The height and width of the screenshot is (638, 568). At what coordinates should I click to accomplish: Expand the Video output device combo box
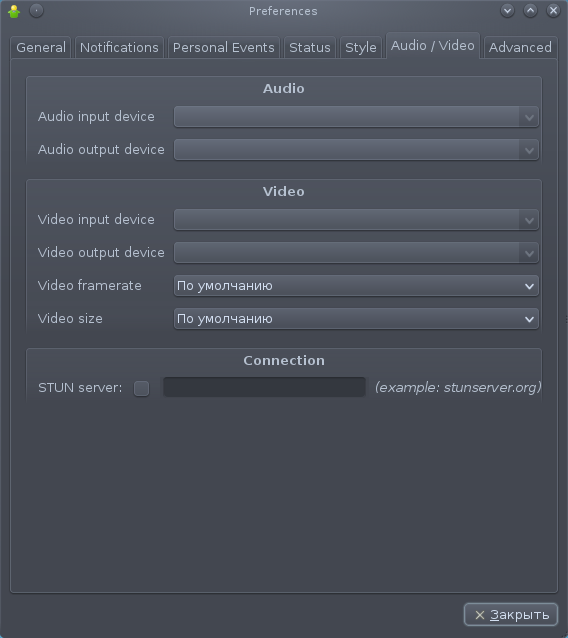click(x=356, y=253)
